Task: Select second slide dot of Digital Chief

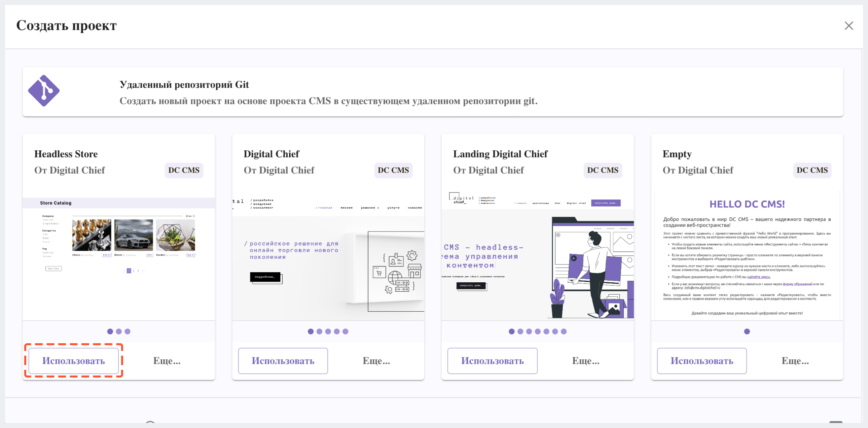Action: tap(319, 331)
